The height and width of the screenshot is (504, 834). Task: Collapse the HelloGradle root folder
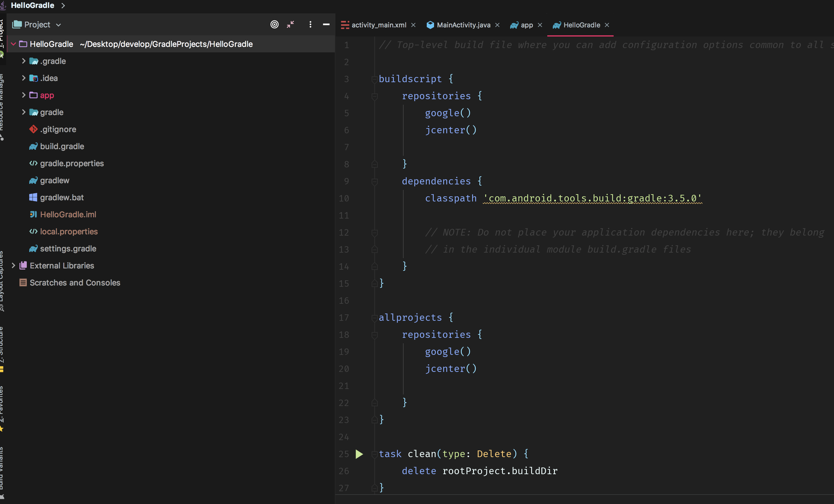click(13, 44)
